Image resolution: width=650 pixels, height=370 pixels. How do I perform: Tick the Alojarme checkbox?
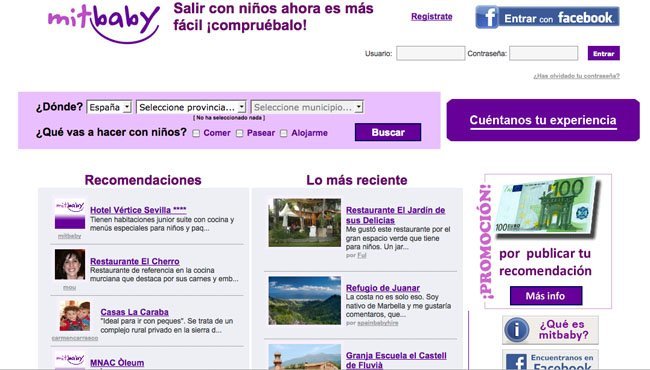[x=284, y=133]
